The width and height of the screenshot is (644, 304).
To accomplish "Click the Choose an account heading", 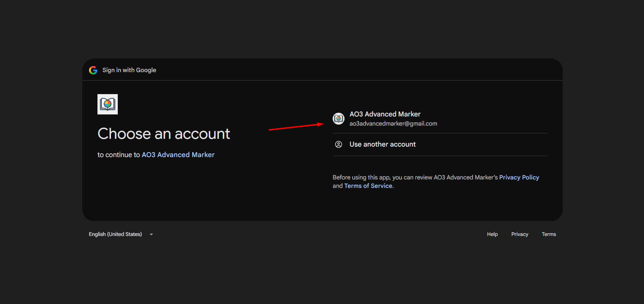I will pyautogui.click(x=164, y=134).
